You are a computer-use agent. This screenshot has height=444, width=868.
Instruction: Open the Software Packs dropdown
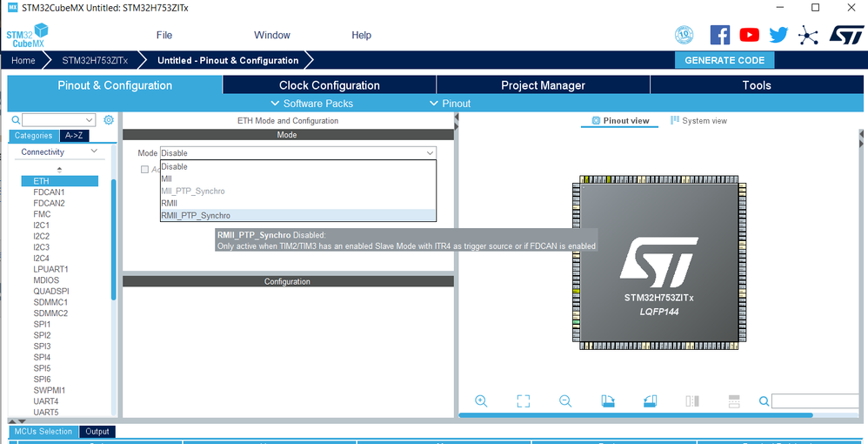pos(311,104)
